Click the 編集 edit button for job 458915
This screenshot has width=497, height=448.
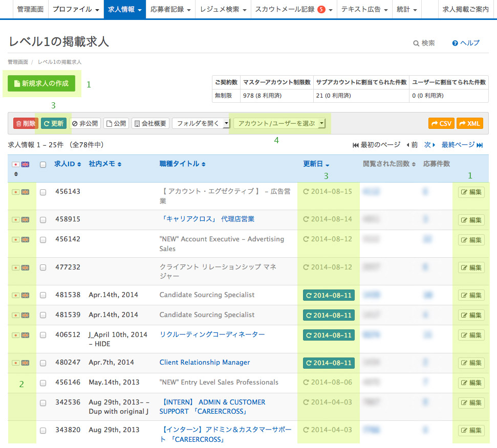[x=471, y=220]
